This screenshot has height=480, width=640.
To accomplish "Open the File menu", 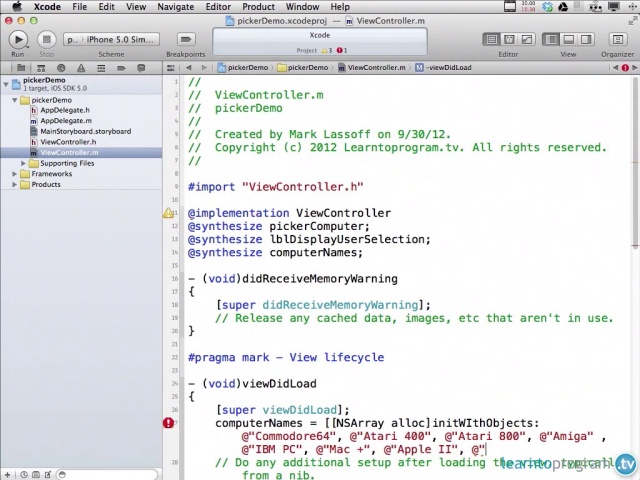I will [80, 7].
